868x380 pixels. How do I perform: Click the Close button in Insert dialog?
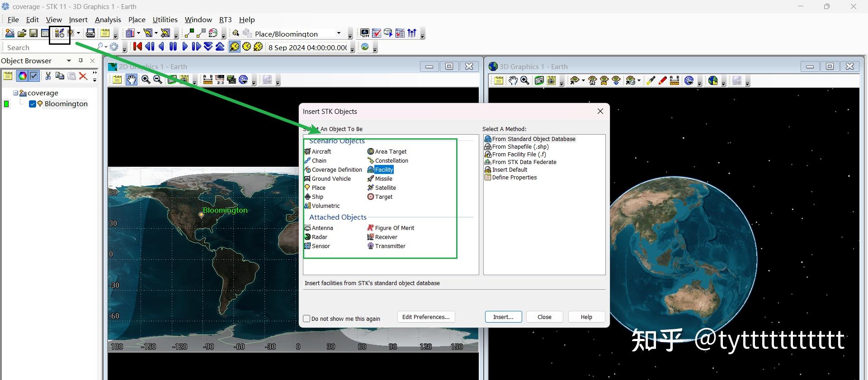pyautogui.click(x=544, y=317)
